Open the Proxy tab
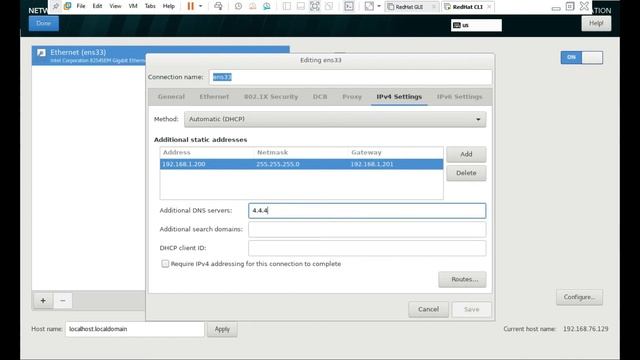This screenshot has height=360, width=640. point(352,97)
